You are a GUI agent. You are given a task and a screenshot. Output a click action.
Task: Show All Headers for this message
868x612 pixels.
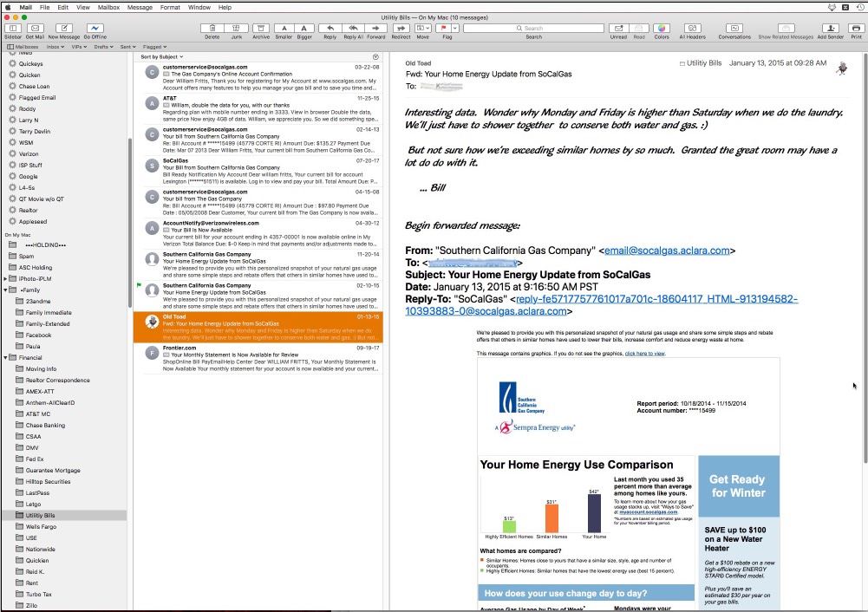pyautogui.click(x=693, y=29)
